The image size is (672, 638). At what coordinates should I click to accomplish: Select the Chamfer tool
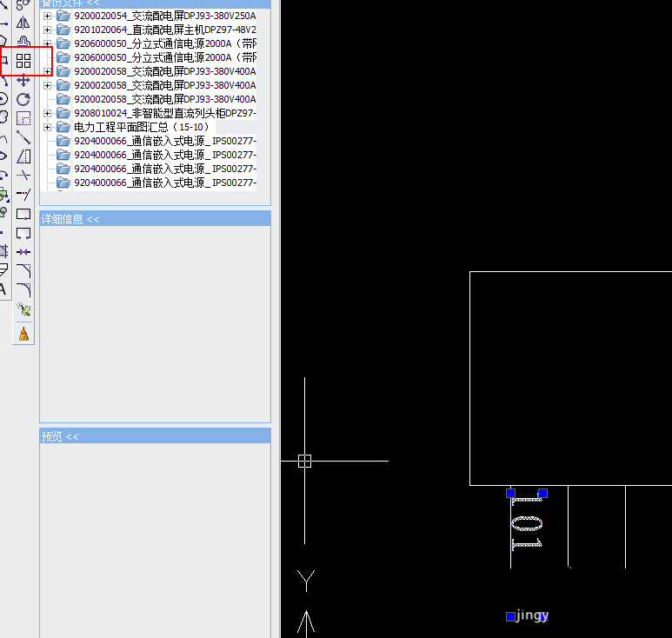[23, 270]
